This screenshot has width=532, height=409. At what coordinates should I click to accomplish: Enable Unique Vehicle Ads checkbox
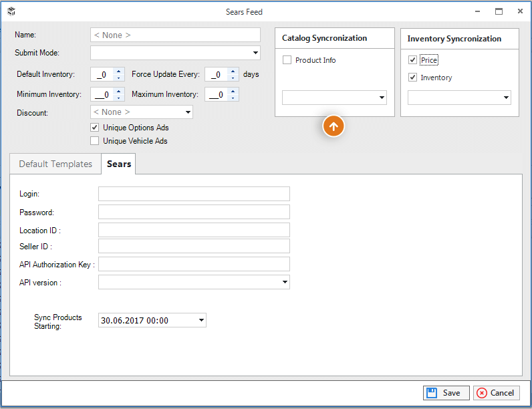95,141
